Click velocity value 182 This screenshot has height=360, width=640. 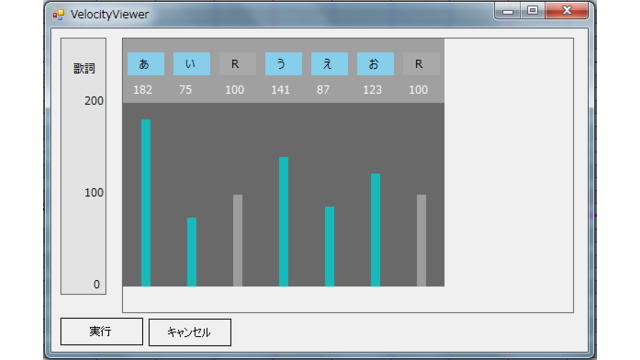tap(143, 90)
